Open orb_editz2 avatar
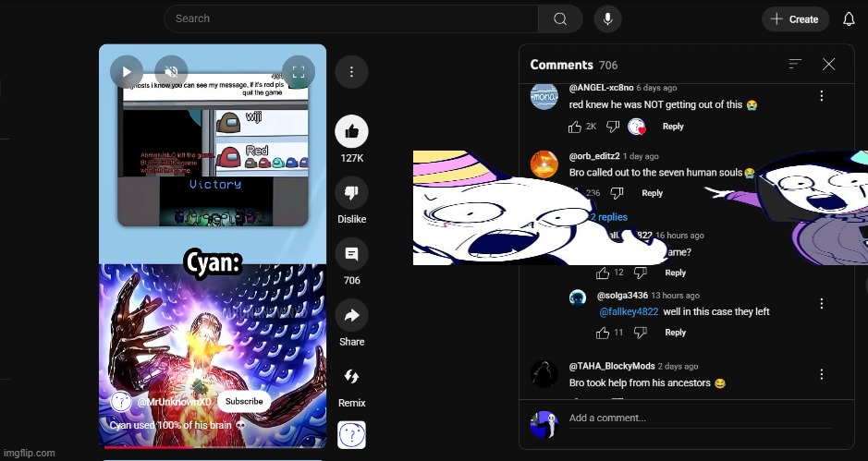This screenshot has height=461, width=868. pyautogui.click(x=544, y=164)
